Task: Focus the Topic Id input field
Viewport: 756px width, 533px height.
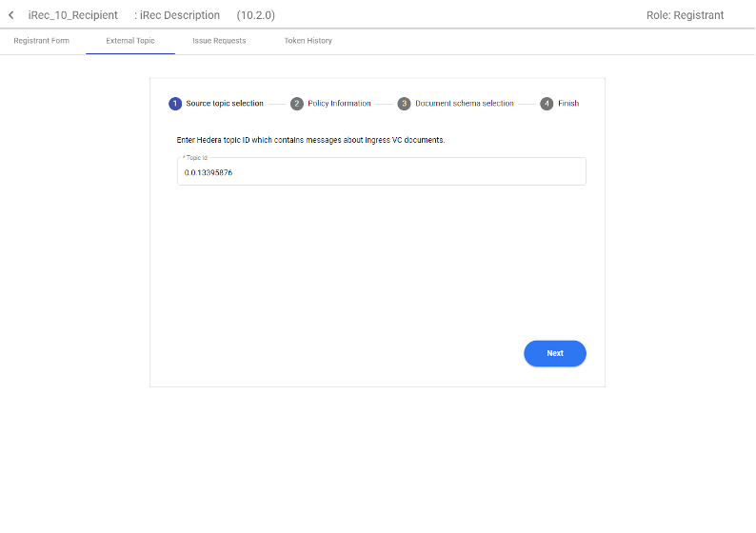Action: 381,172
